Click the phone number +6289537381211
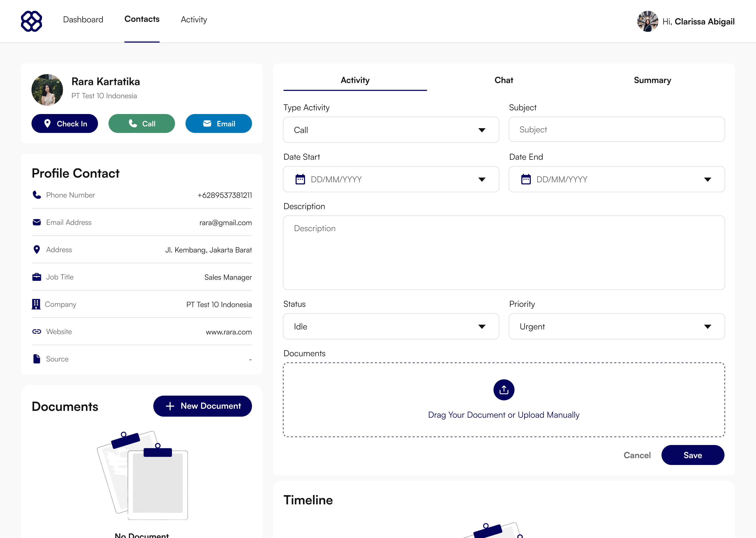The image size is (756, 538). [x=225, y=195]
